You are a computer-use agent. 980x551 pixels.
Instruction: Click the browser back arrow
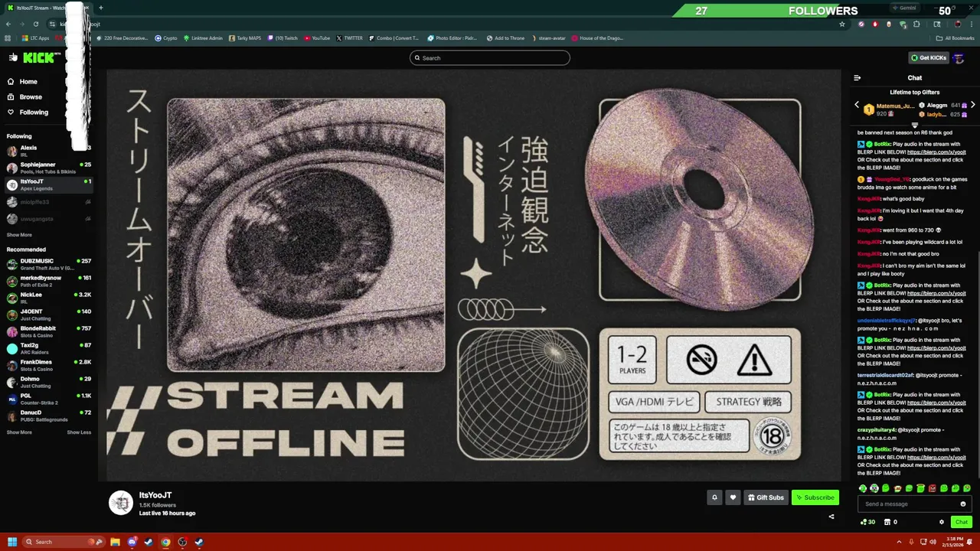pos(8,24)
